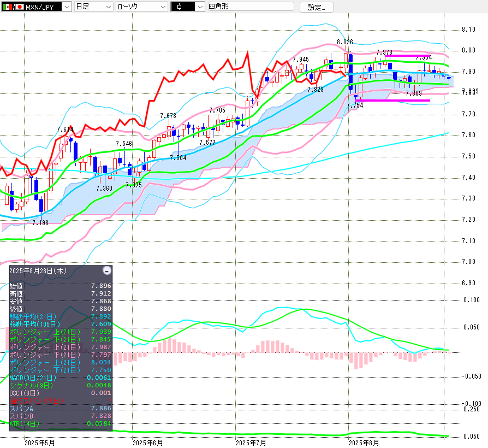Click the 7.00 price axis label
Viewport: 488px width, 448px height.
pos(468,261)
